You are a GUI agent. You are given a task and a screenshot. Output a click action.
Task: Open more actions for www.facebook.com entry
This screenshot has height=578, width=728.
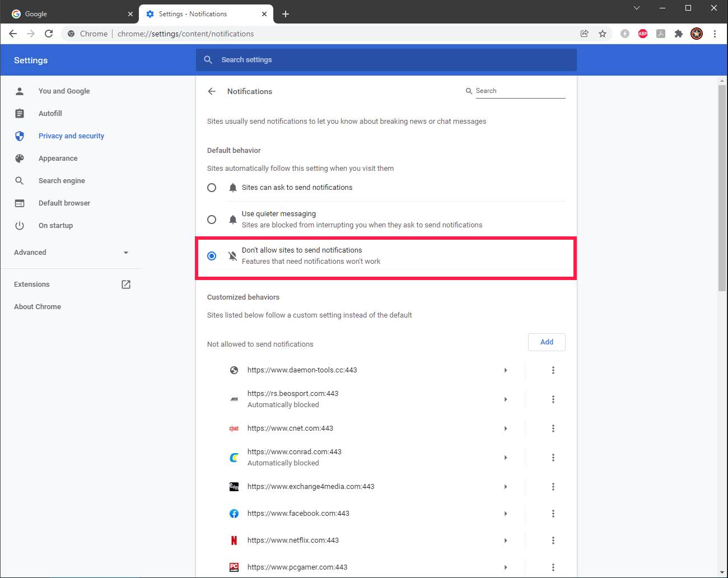pyautogui.click(x=553, y=514)
